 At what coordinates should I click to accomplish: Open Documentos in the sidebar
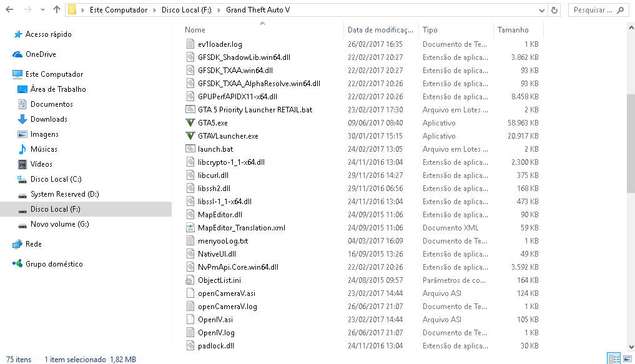click(51, 104)
